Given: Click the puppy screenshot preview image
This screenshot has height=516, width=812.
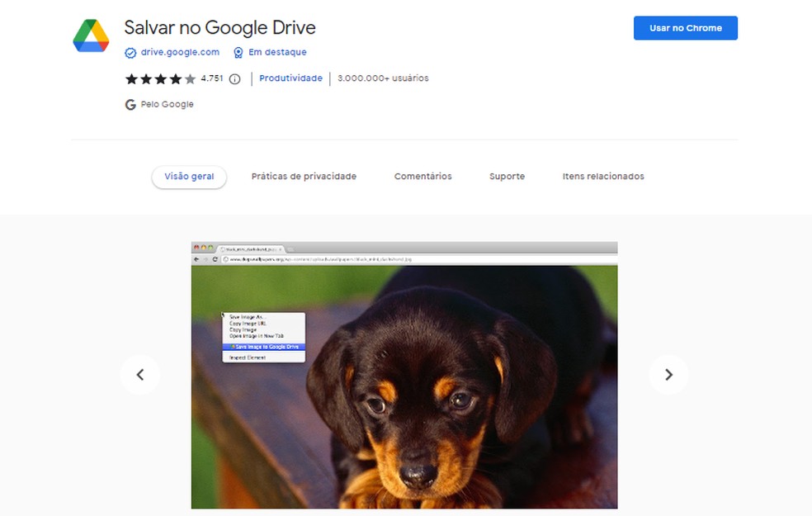Looking at the screenshot, I should [404, 375].
